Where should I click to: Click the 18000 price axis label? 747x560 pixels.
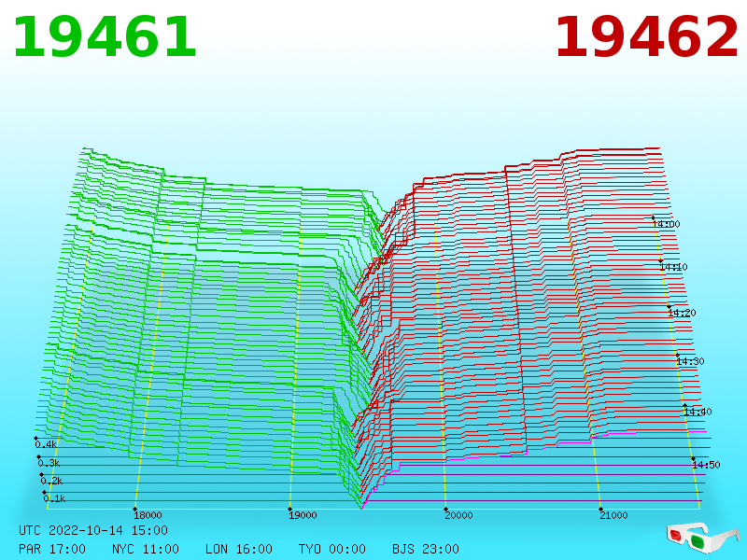coord(148,515)
